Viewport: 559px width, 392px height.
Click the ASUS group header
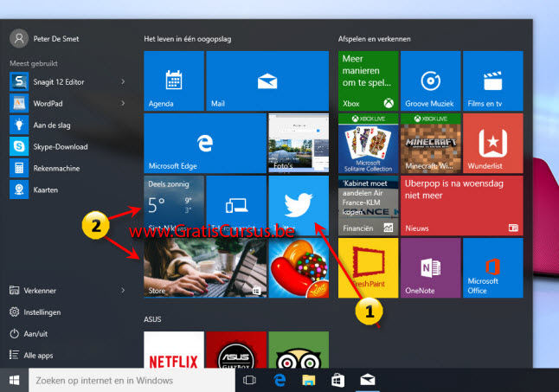(152, 319)
